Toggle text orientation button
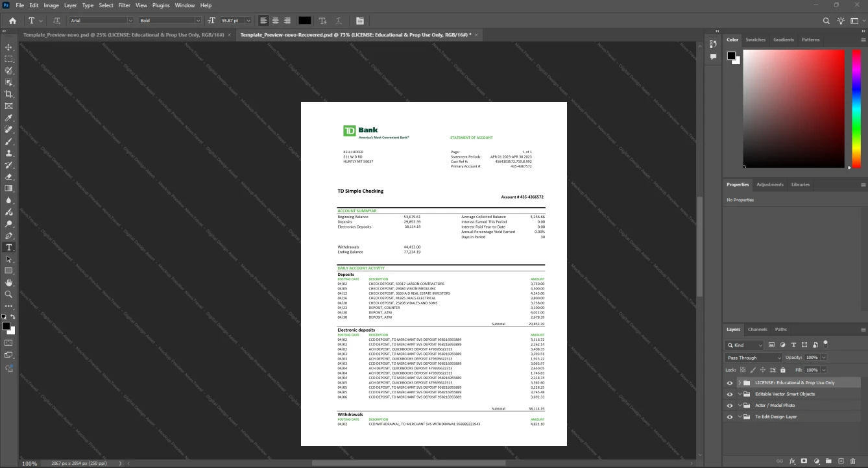Screen dimensions: 868x468 [56, 21]
